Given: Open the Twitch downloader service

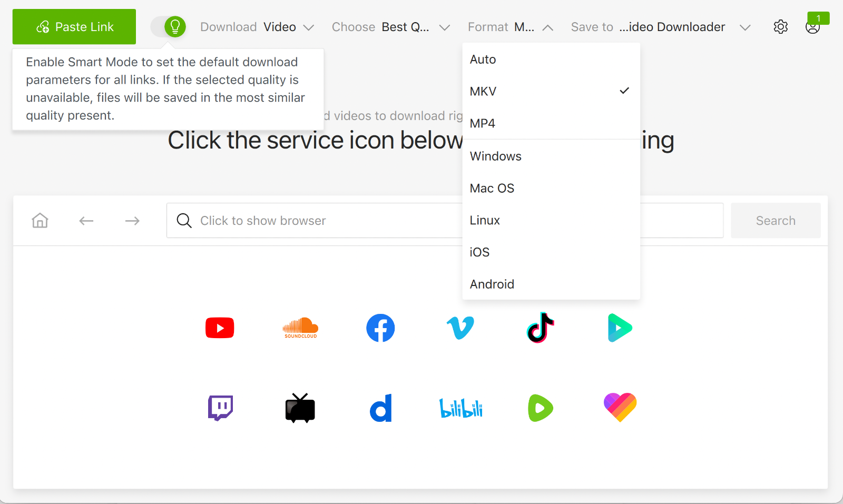Looking at the screenshot, I should pos(220,407).
